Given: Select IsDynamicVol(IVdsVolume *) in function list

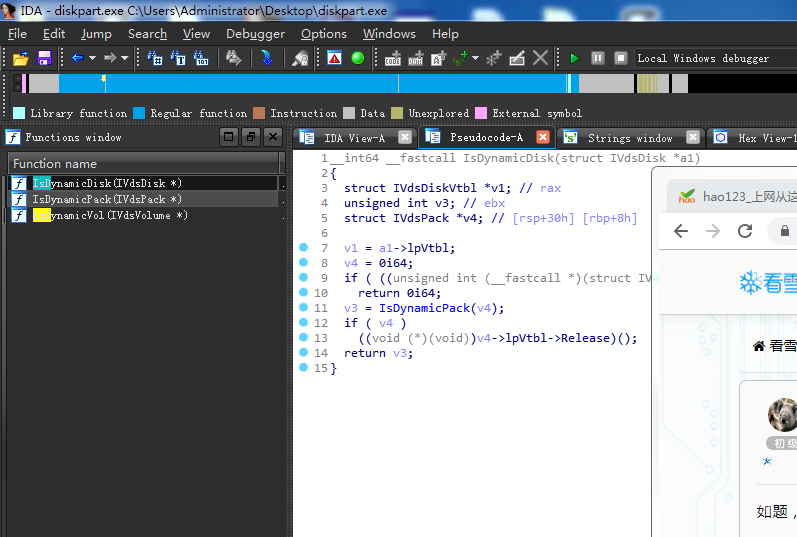Looking at the screenshot, I should point(144,216).
